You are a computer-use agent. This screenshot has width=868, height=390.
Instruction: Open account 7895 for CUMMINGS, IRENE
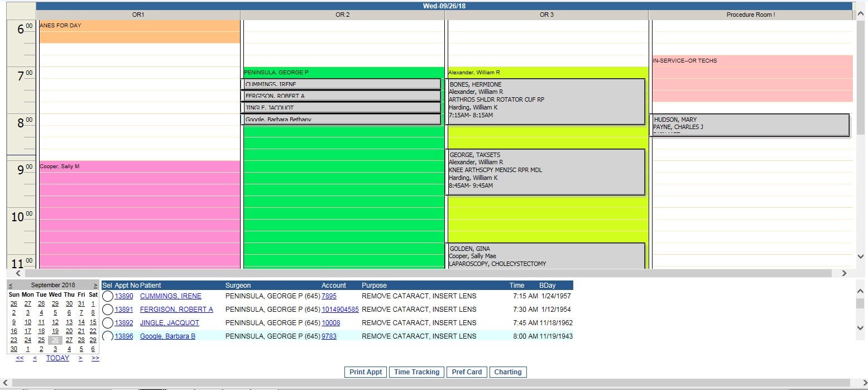[329, 296]
